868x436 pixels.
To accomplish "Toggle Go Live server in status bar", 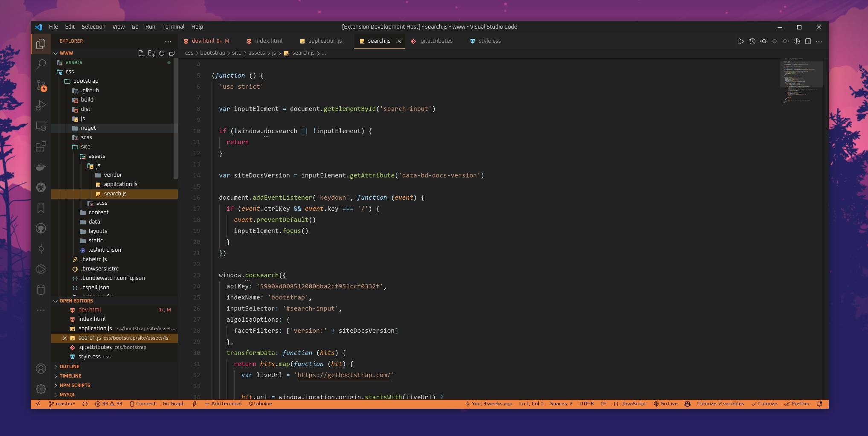I will 665,404.
